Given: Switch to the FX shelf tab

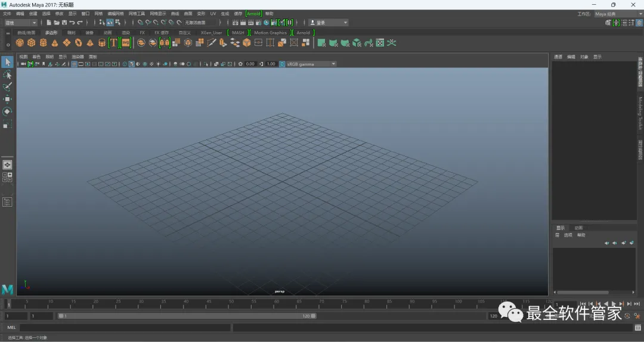Looking at the screenshot, I should tap(142, 33).
